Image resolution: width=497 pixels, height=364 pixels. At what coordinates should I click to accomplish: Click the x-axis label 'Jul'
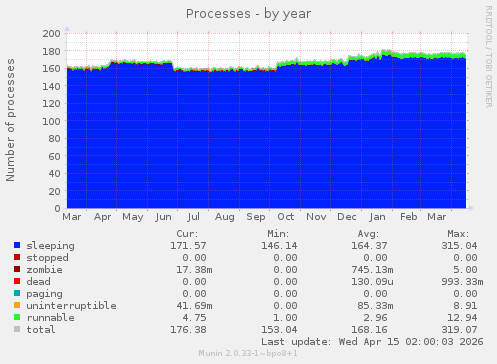click(x=194, y=217)
